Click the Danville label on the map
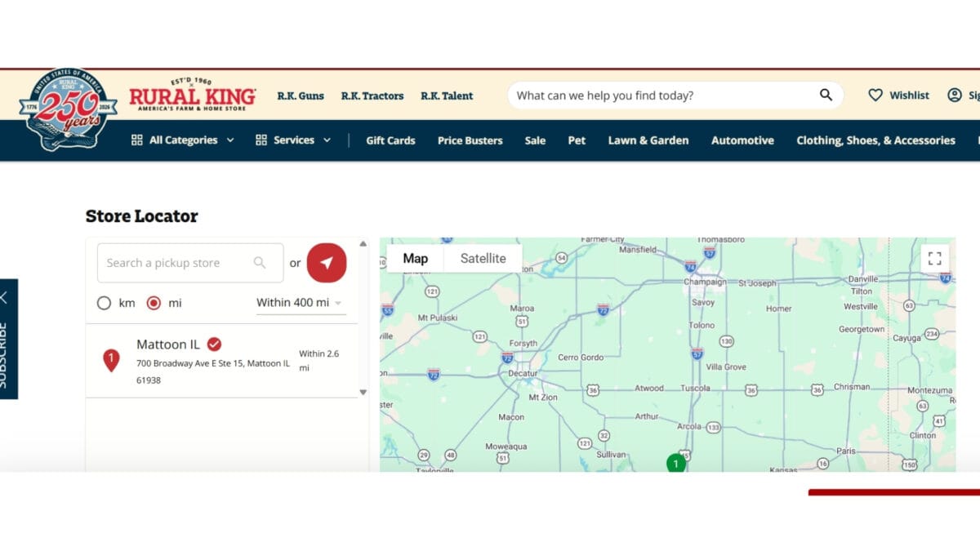 click(863, 279)
